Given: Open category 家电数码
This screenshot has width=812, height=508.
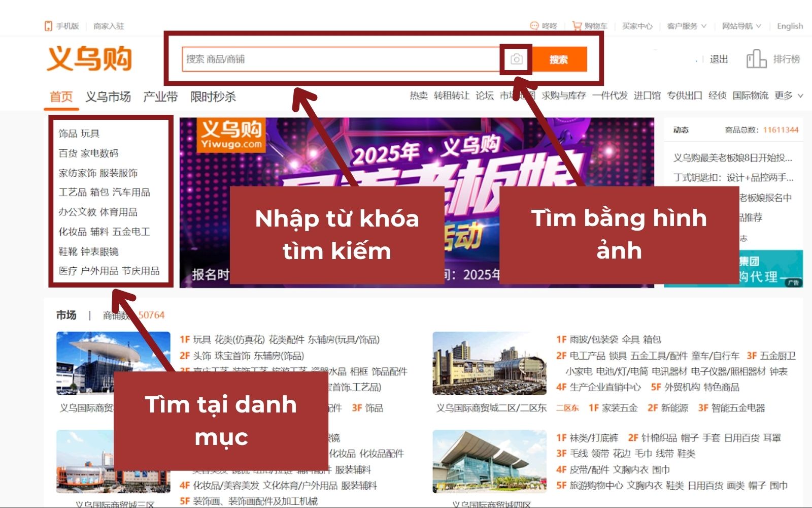Looking at the screenshot, I should tap(99, 153).
